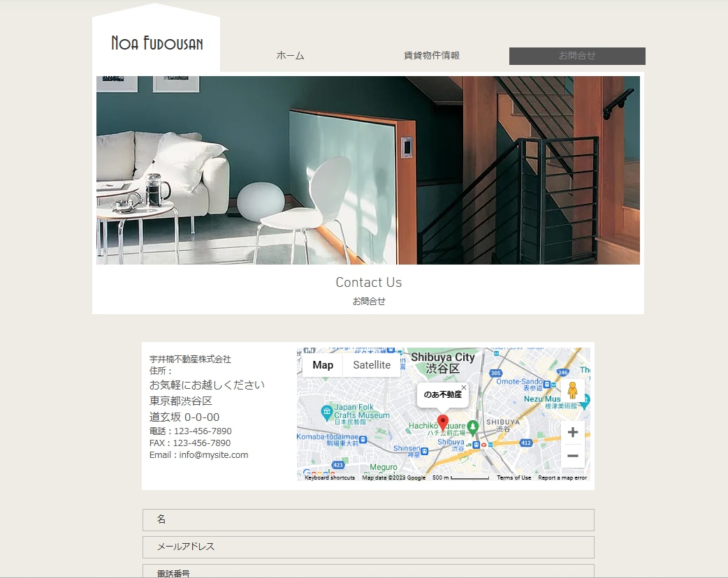Click the living room hero image
Screen dimensions: 728x578
coord(367,170)
